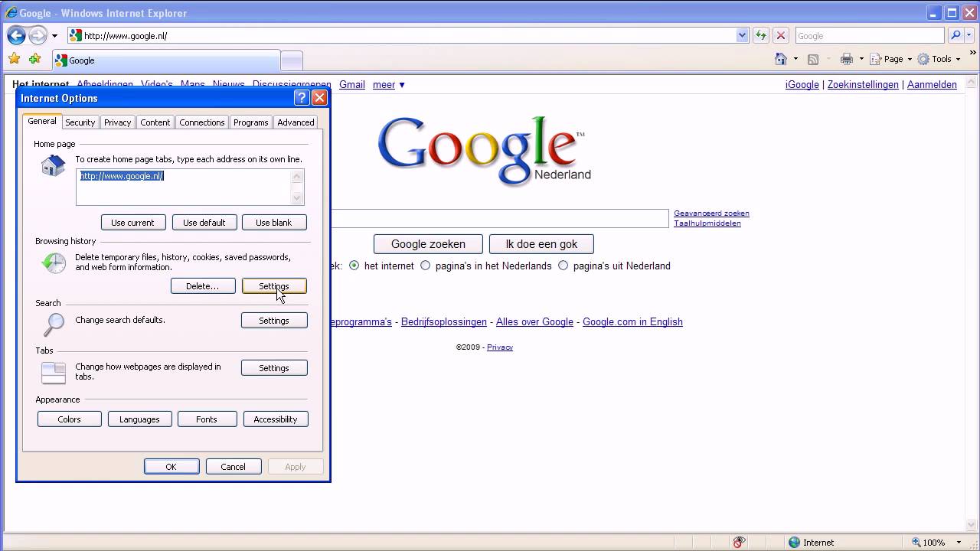The image size is (980, 551).
Task: Open the Page menu in command bar
Action: click(891, 59)
